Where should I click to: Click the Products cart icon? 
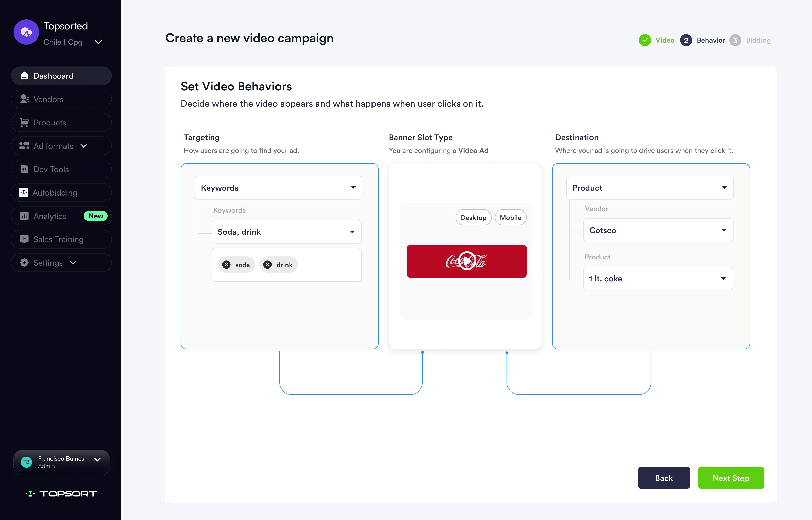[x=24, y=123]
